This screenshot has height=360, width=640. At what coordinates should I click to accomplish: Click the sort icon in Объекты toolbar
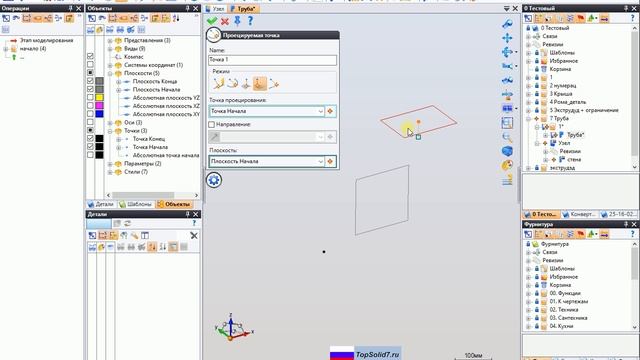pos(176,18)
